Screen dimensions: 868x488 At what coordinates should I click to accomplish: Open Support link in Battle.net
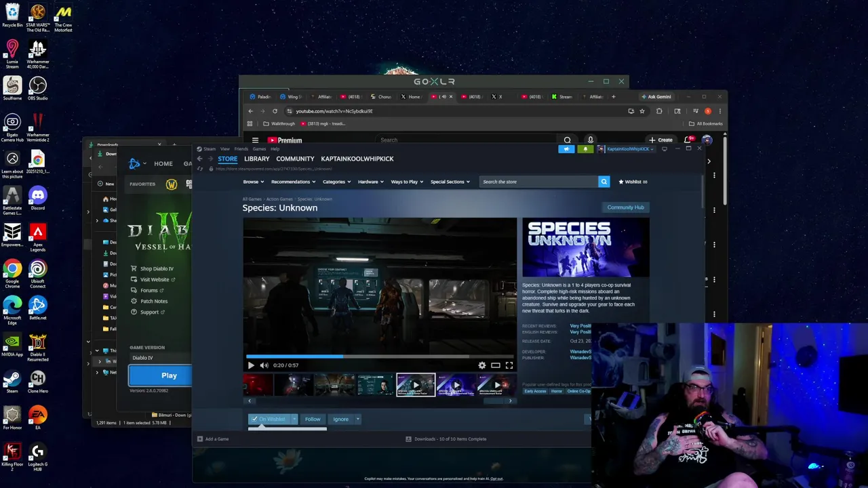click(x=148, y=312)
